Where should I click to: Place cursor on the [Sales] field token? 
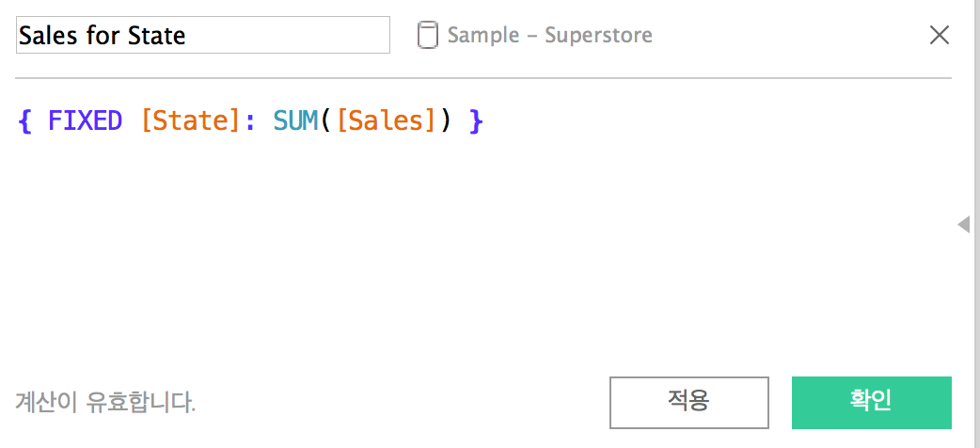(x=387, y=120)
